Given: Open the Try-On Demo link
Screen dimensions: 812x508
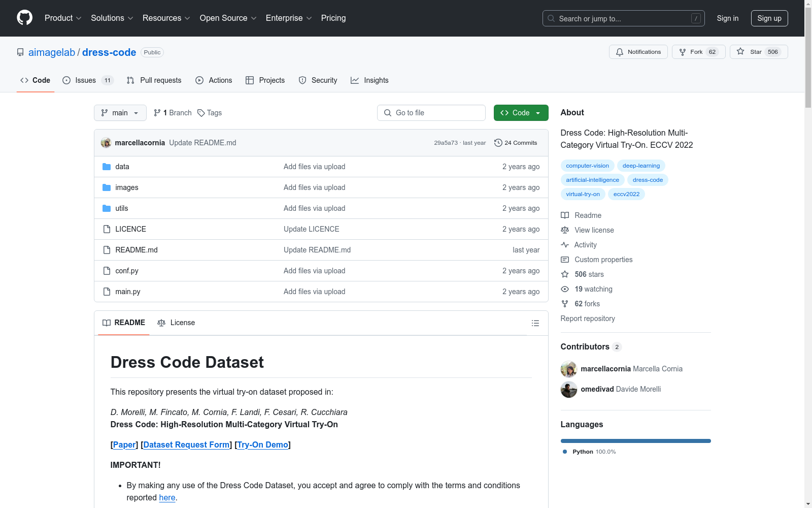Looking at the screenshot, I should click(x=262, y=444).
